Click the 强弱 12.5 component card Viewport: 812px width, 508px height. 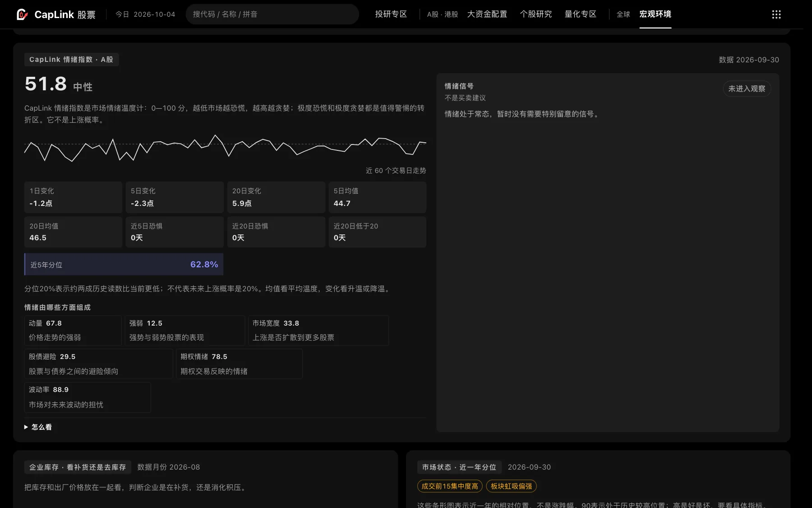(x=185, y=331)
